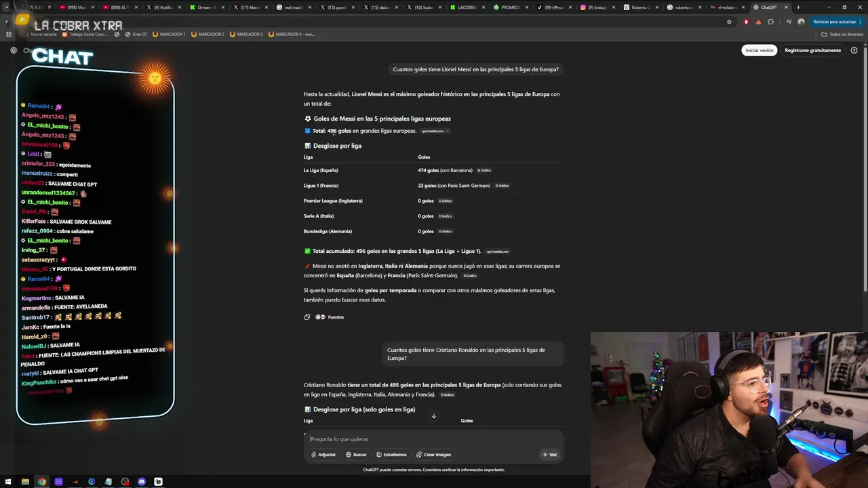Select the La Liga (España) table cell
Screen dimensions: 868x488
tap(321, 170)
